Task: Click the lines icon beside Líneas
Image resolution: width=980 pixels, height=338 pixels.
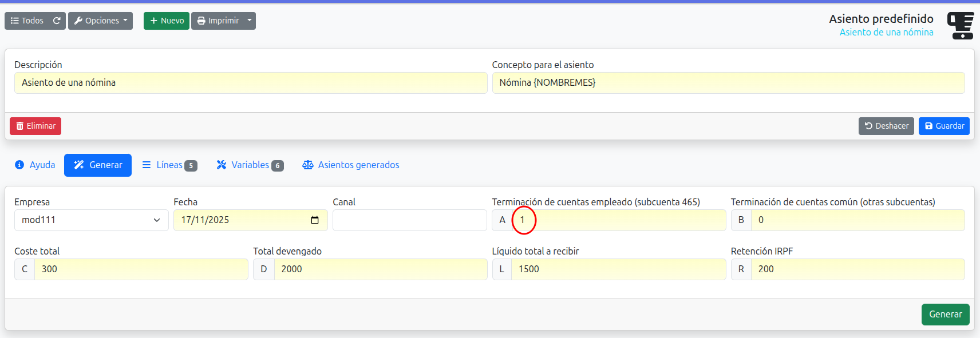Action: tap(147, 165)
